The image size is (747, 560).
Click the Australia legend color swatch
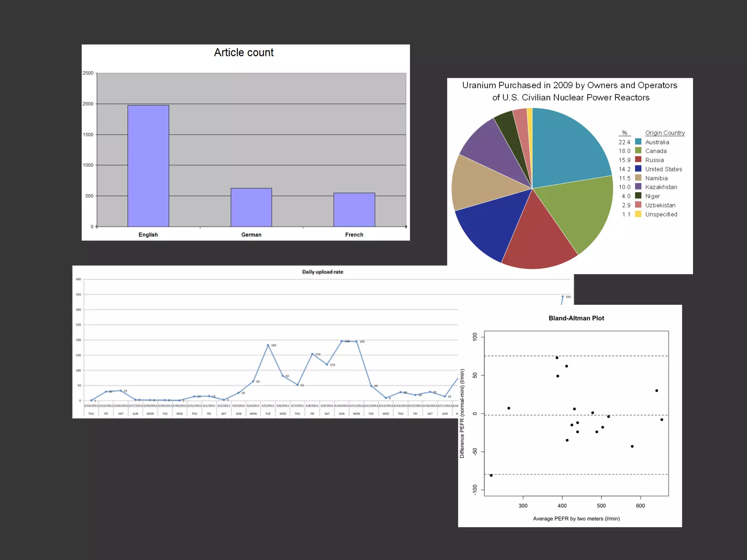pos(638,141)
